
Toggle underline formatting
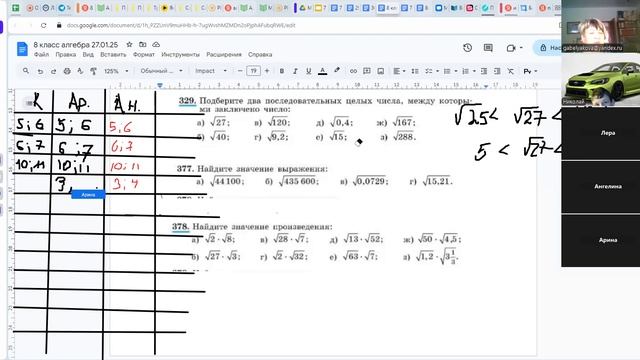point(309,71)
